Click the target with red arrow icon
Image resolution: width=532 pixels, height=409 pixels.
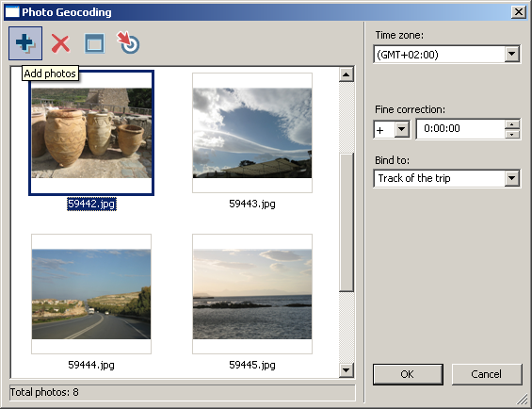128,42
